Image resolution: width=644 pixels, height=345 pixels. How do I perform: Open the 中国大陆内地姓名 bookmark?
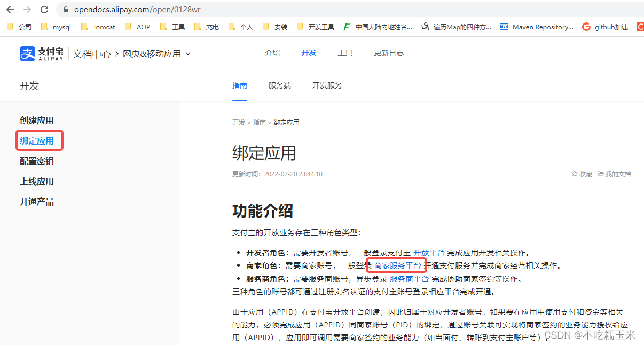pyautogui.click(x=378, y=27)
